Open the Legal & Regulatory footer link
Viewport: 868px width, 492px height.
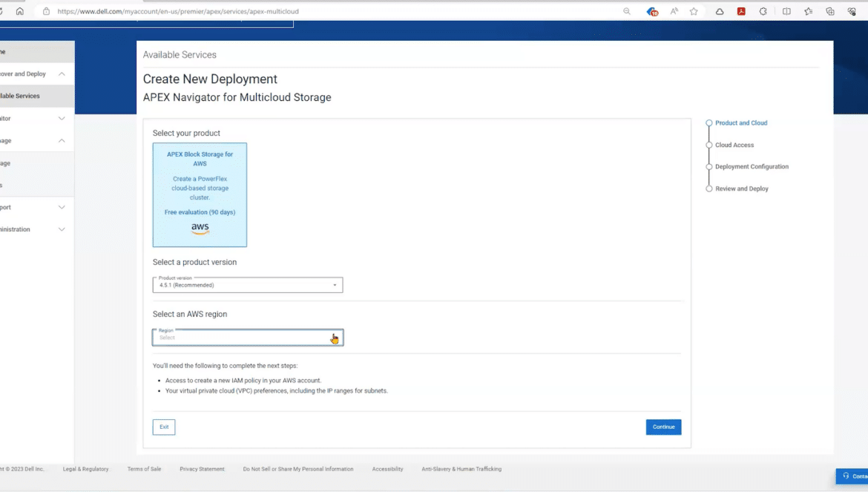[x=86, y=469]
